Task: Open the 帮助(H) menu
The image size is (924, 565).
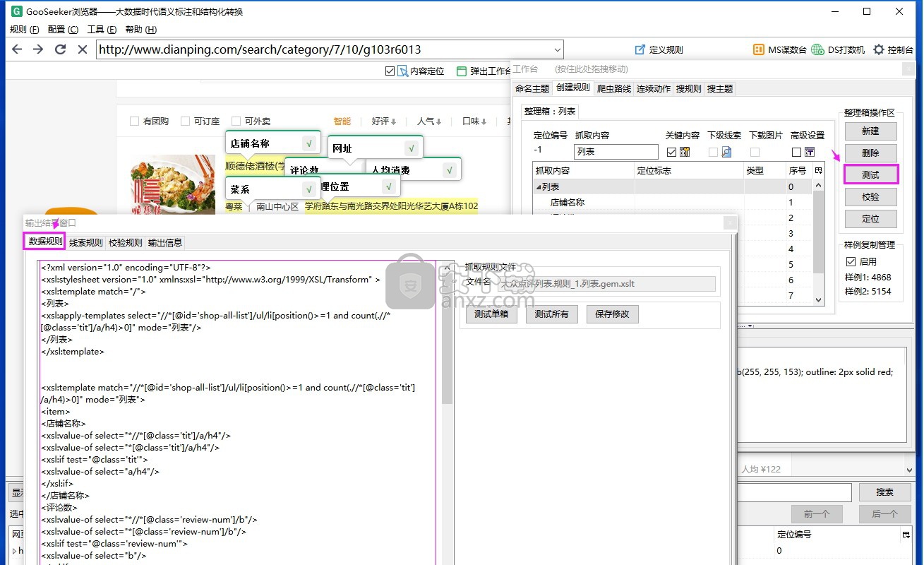Action: point(140,30)
